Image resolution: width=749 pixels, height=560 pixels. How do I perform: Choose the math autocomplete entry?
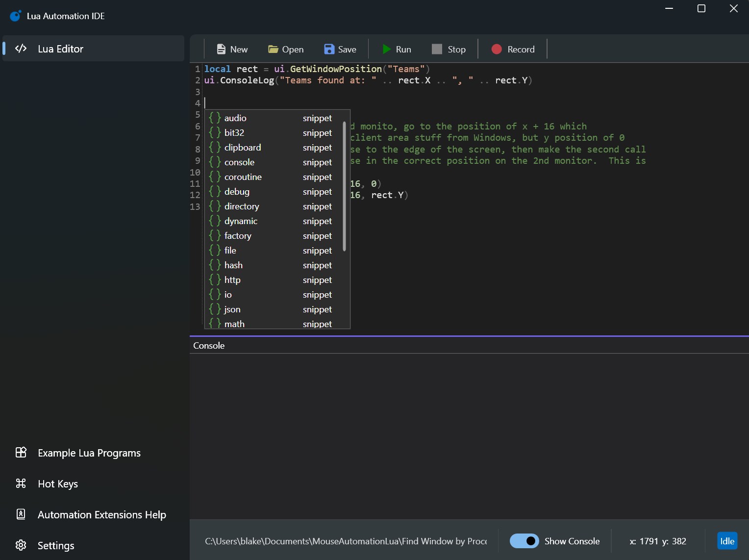(x=275, y=323)
